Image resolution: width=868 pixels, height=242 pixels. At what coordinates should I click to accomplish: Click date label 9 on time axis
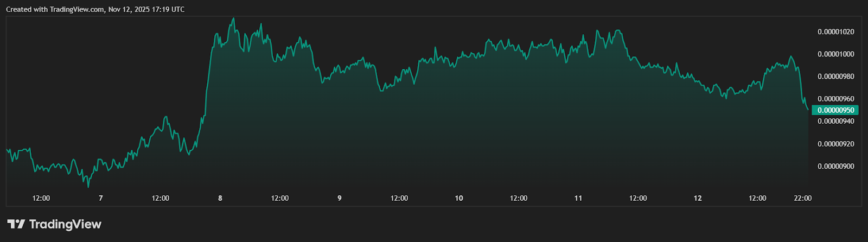(x=340, y=198)
